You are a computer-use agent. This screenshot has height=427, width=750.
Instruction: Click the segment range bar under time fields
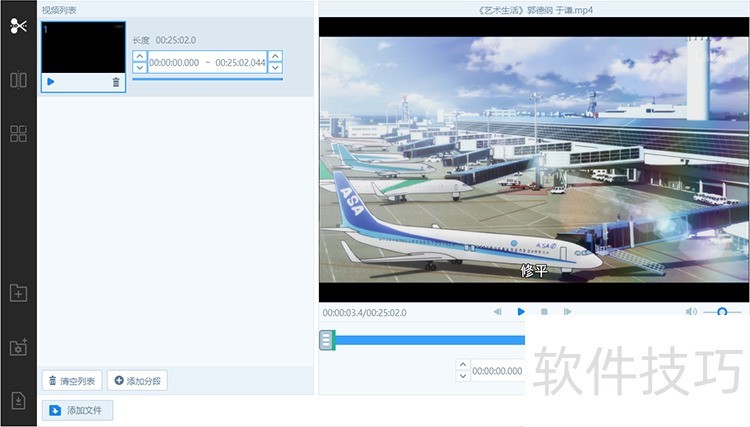click(x=208, y=79)
